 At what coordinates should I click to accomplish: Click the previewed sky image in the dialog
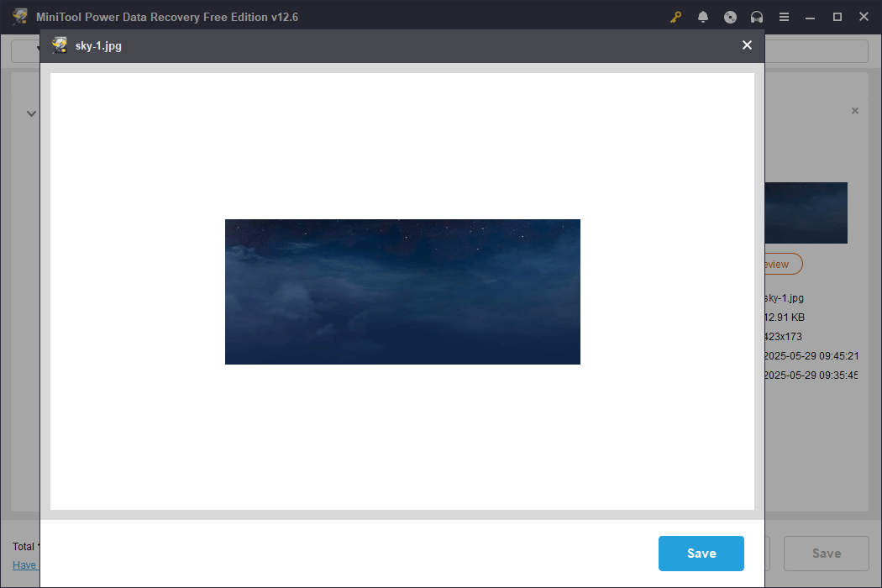click(x=402, y=291)
